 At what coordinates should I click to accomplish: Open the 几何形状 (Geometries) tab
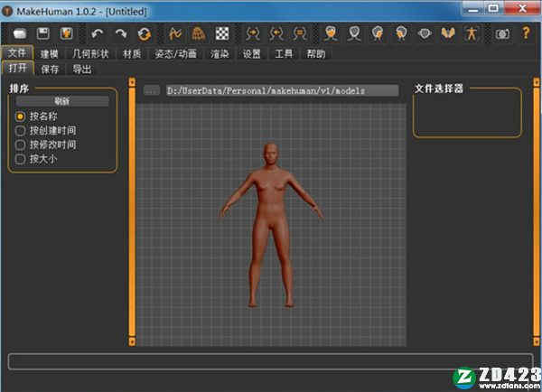(90, 54)
